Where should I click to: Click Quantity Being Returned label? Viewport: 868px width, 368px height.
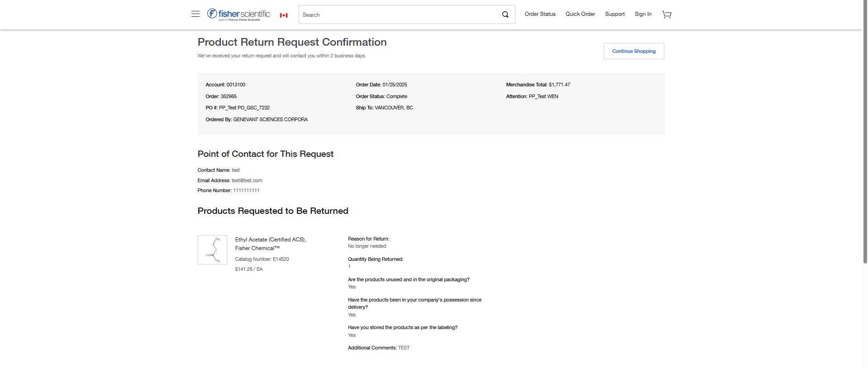(x=376, y=259)
